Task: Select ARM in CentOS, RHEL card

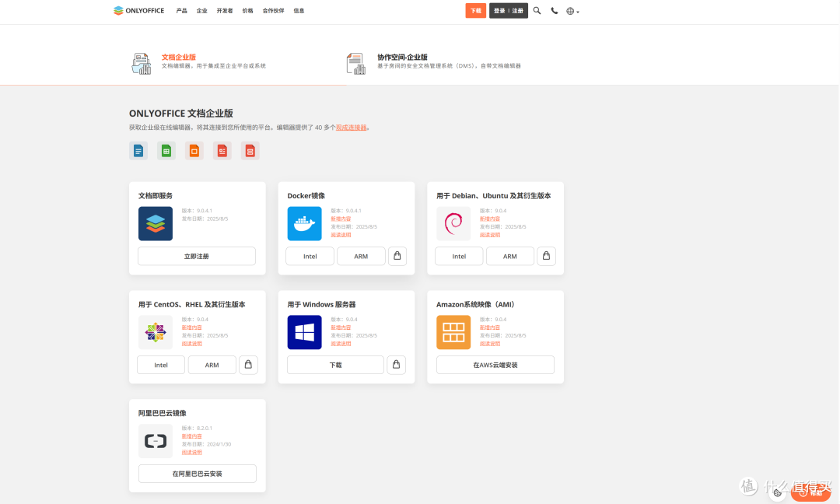Action: click(x=212, y=365)
